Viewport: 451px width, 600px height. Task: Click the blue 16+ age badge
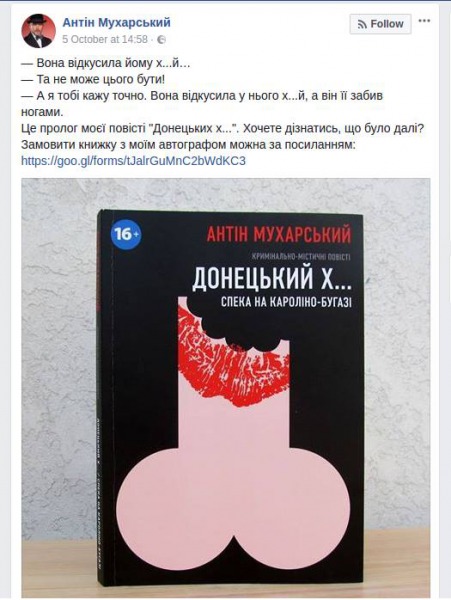(x=125, y=233)
